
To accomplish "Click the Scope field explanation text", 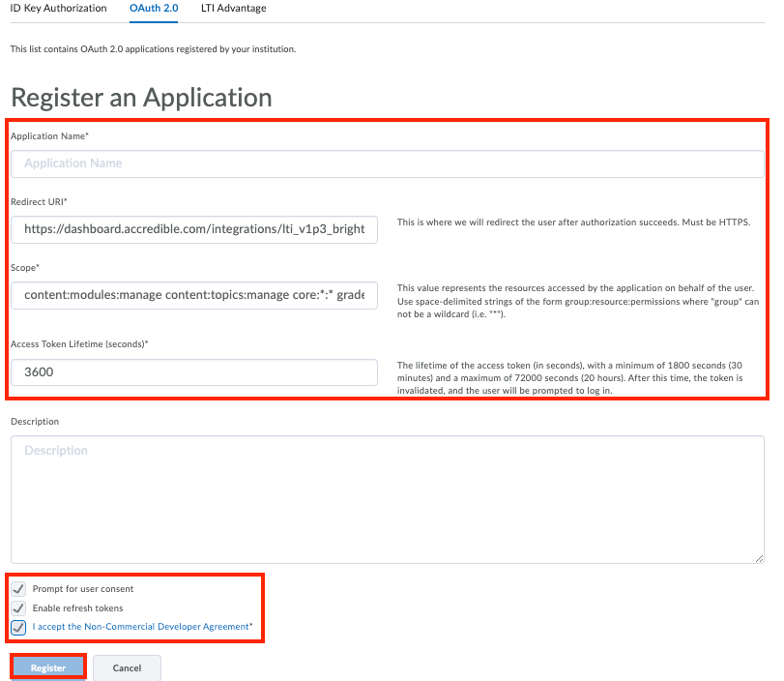I will pyautogui.click(x=575, y=300).
